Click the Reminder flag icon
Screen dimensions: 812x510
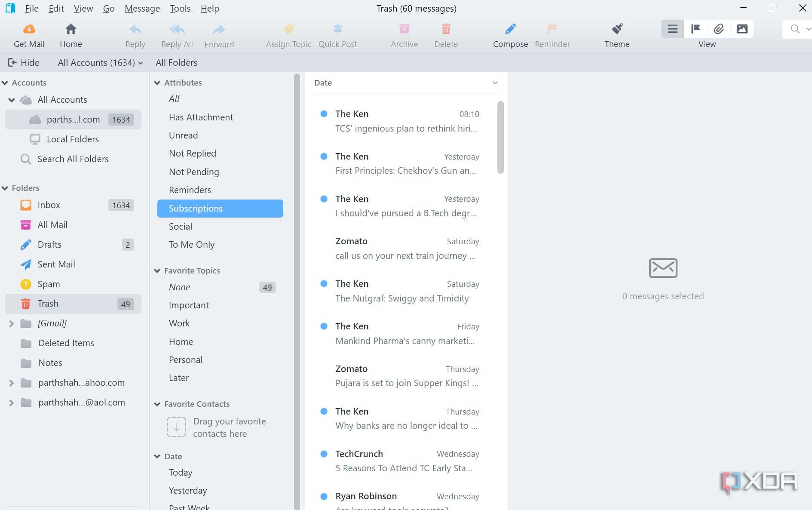point(552,29)
